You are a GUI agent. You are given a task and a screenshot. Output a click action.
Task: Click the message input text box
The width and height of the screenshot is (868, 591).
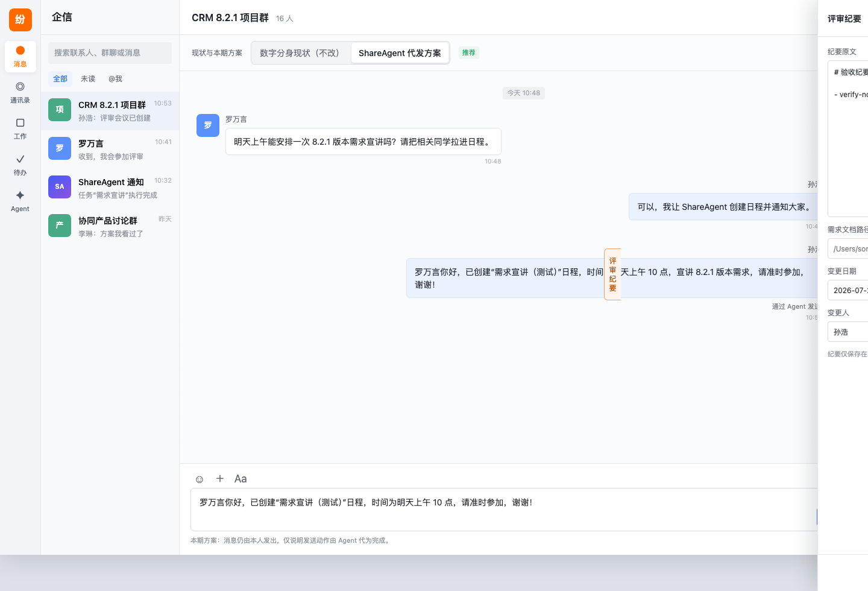click(504, 510)
